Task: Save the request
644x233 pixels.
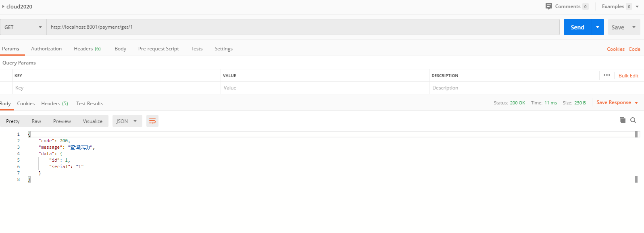Action: pos(618,27)
